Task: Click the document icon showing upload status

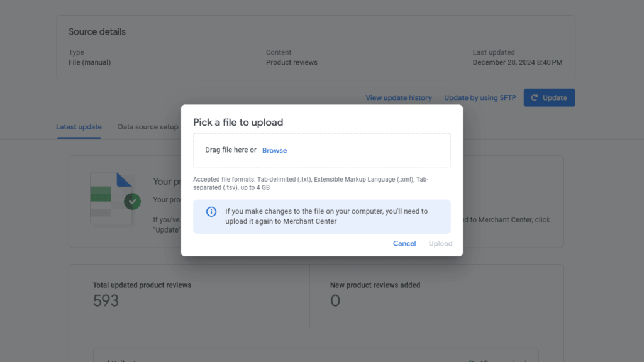Action: pos(112,198)
